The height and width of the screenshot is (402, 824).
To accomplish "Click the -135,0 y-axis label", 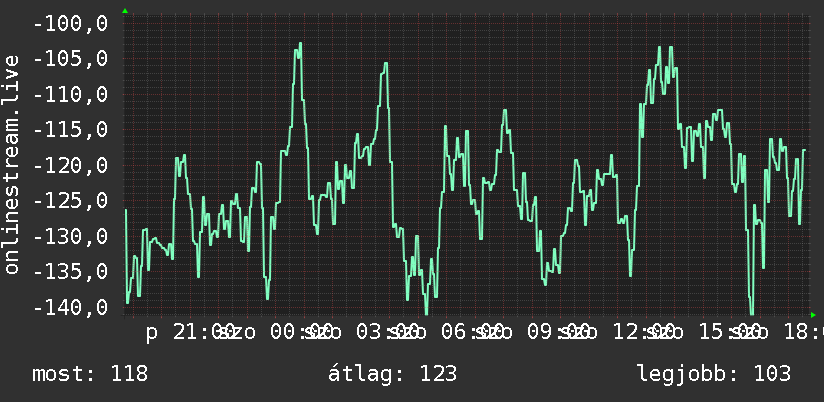I will click(x=70, y=272).
